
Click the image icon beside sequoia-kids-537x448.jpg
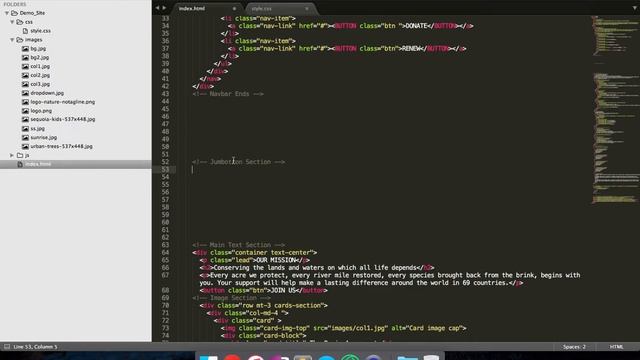(x=25, y=120)
